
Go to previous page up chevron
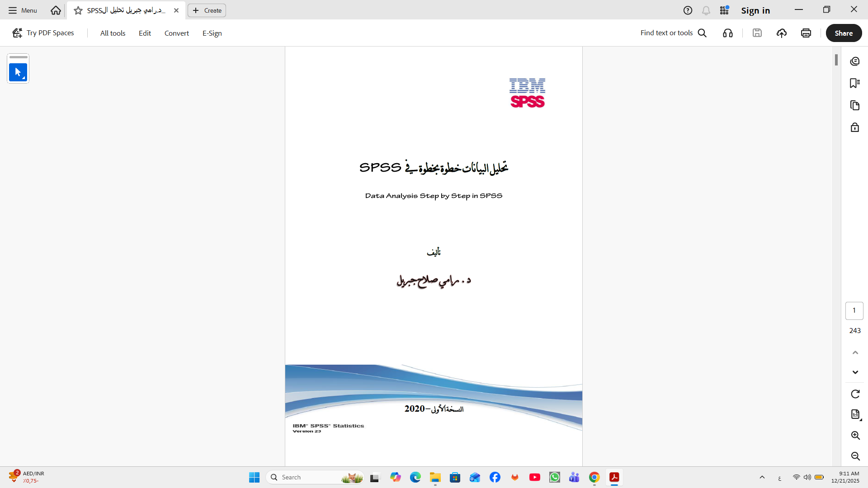[855, 352]
